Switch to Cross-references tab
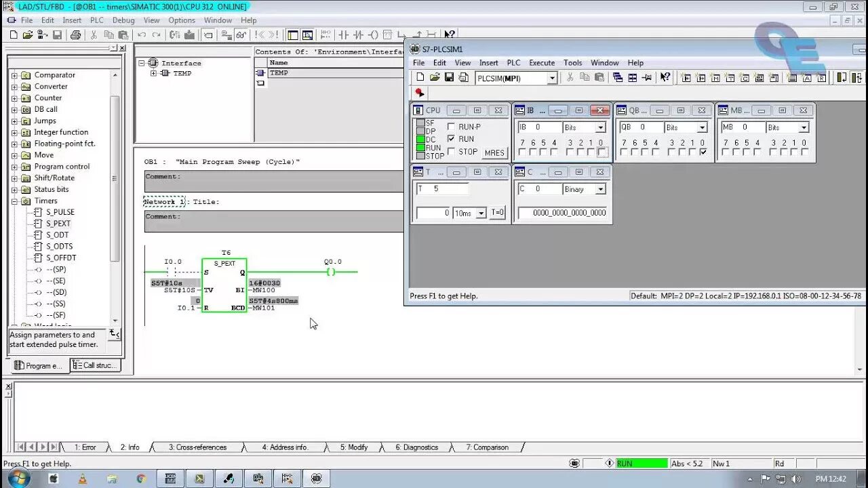Image resolution: width=868 pixels, height=488 pixels. [197, 447]
